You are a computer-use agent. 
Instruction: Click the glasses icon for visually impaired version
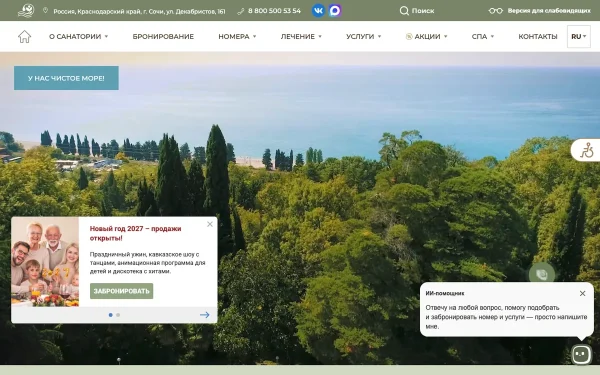coord(496,11)
